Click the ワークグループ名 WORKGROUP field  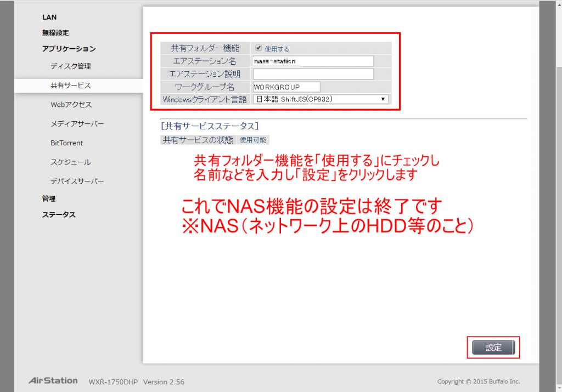tap(286, 87)
